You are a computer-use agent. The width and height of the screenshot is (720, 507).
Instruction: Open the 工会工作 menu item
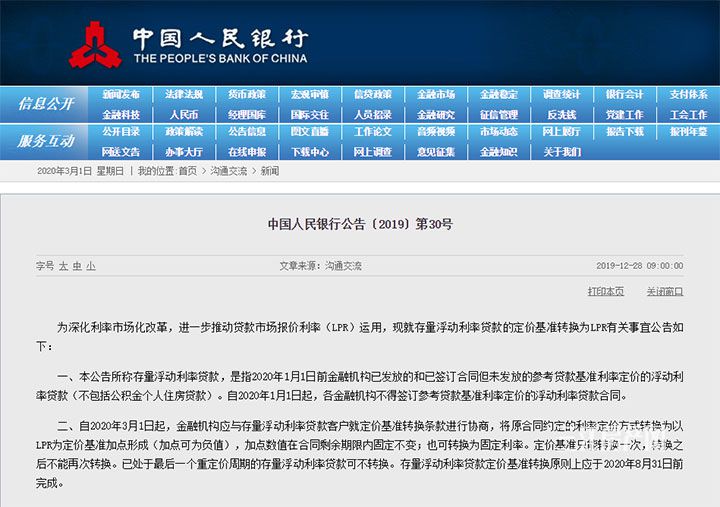point(688,114)
